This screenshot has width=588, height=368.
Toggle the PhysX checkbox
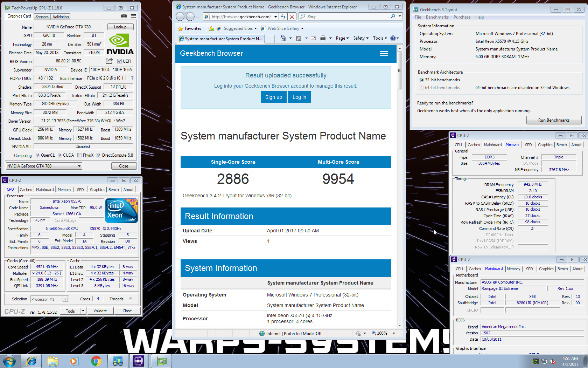(x=79, y=155)
